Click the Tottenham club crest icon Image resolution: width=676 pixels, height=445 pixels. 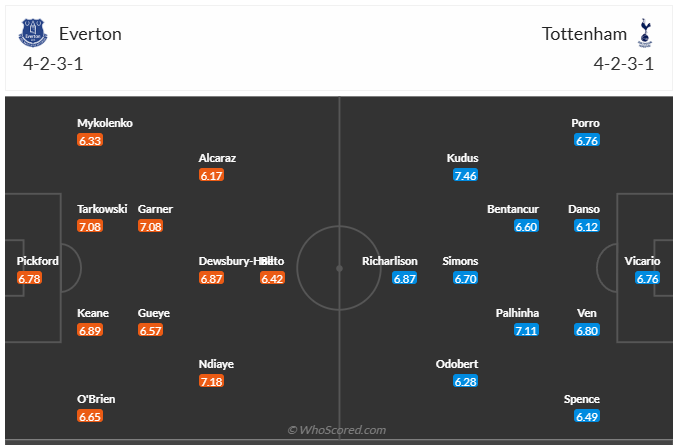(x=645, y=34)
